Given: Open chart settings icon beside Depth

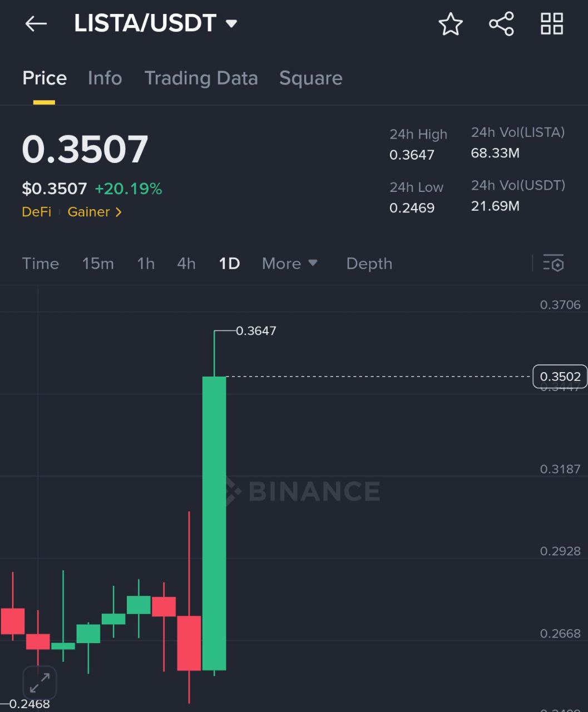Looking at the screenshot, I should 554,263.
